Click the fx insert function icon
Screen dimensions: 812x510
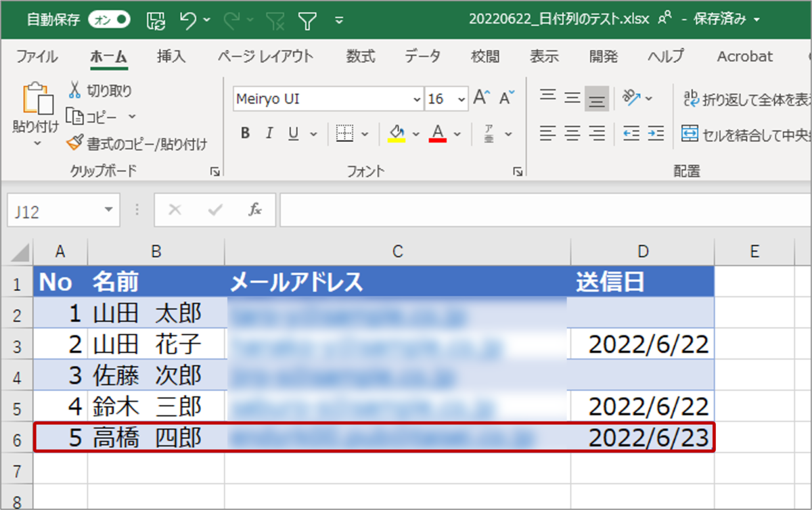(255, 210)
